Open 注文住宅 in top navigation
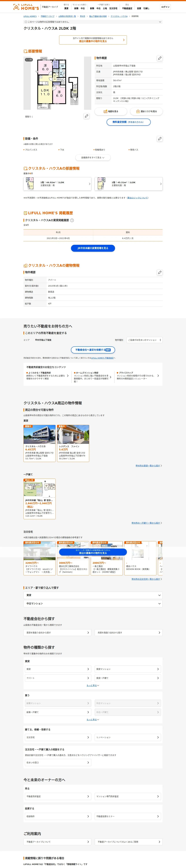Image resolution: width=186 pixels, height=868 pixels. (x=113, y=8)
